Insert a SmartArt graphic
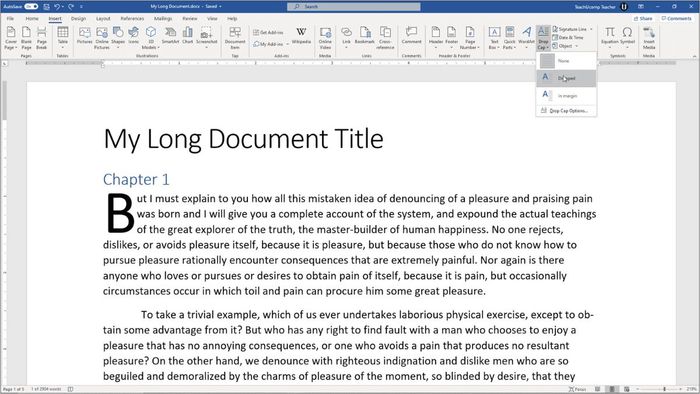 click(x=170, y=36)
